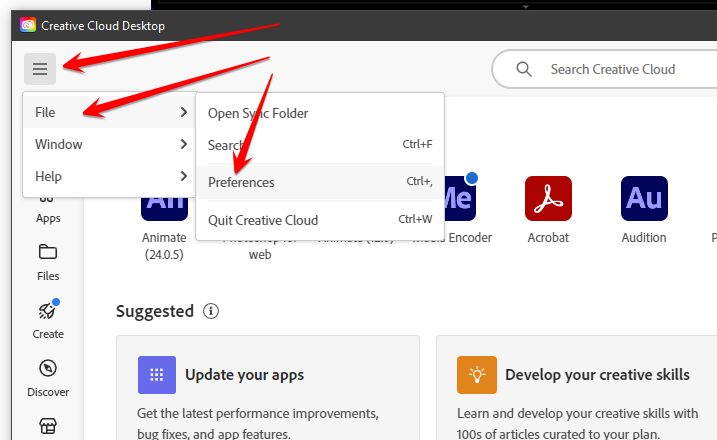Expand the Help submenu chevron

pos(184,176)
